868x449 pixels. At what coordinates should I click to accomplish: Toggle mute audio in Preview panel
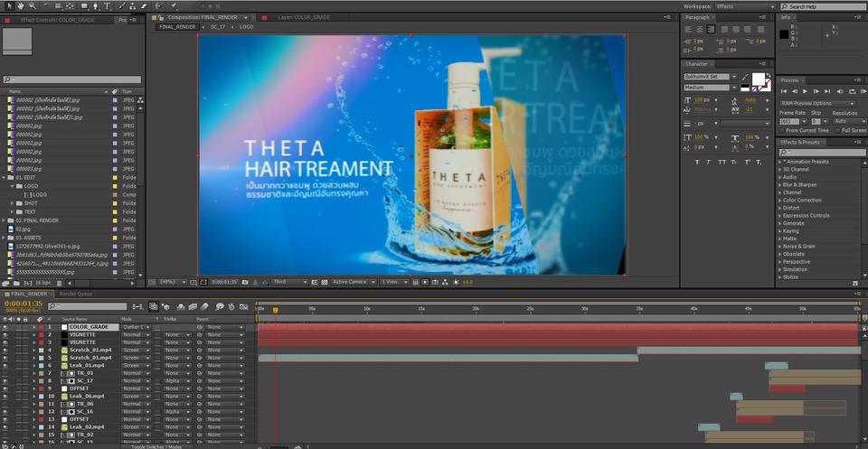tap(840, 91)
